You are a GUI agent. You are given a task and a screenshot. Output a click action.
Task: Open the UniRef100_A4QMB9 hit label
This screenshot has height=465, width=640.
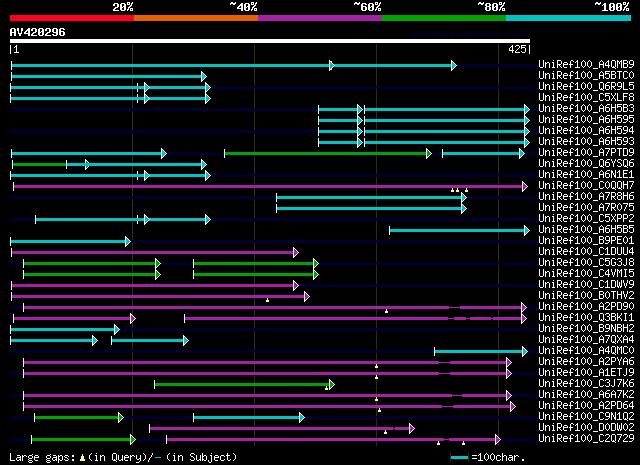[586, 64]
